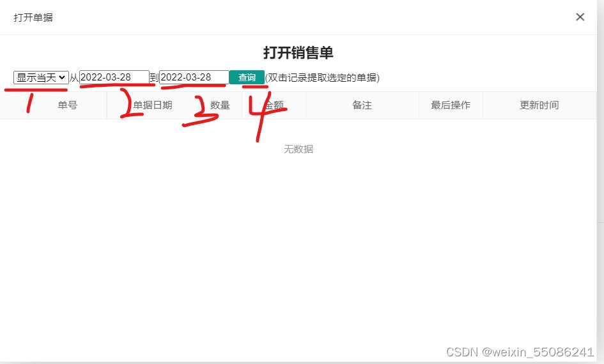Click the 备注 column header
604x364 pixels.
tap(362, 105)
